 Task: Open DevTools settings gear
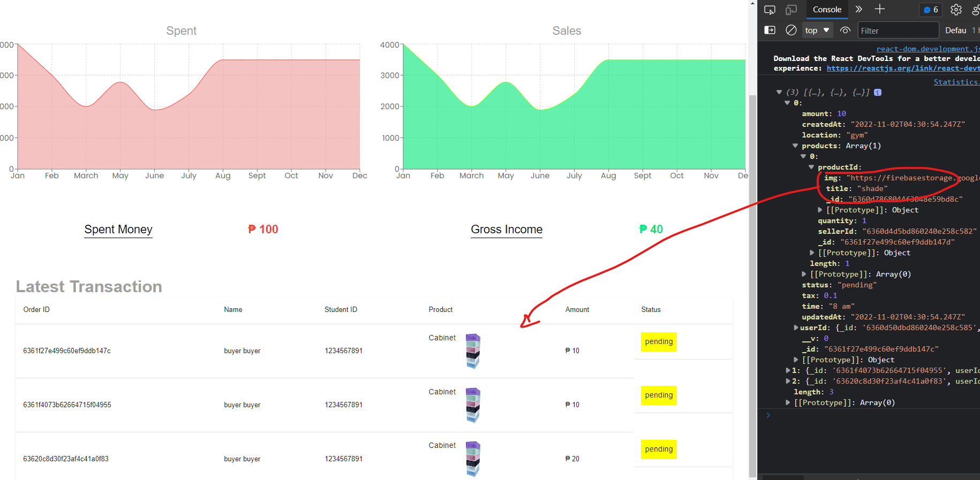[x=956, y=10]
